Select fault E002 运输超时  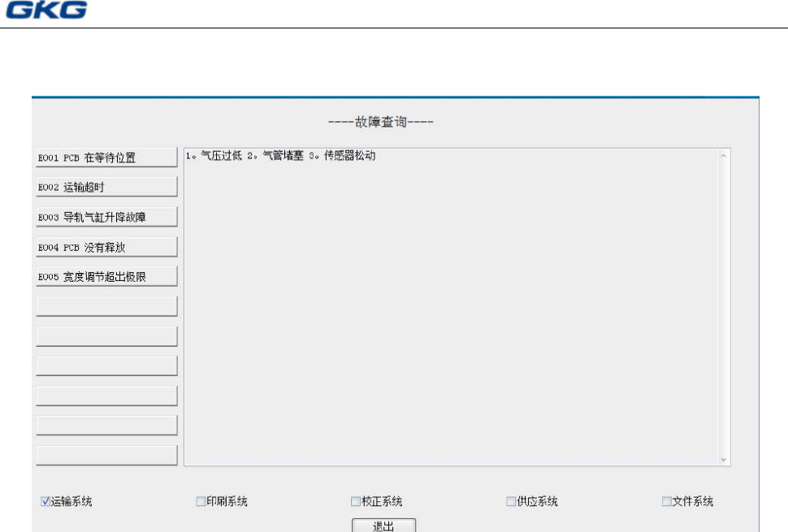[106, 187]
